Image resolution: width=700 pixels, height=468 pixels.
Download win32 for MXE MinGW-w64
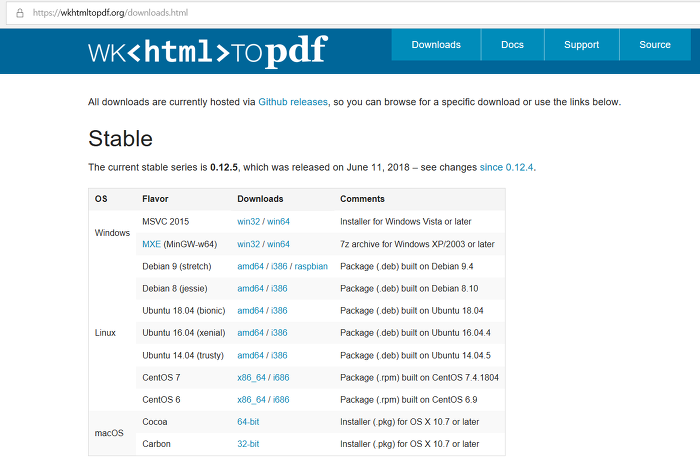[x=248, y=244]
